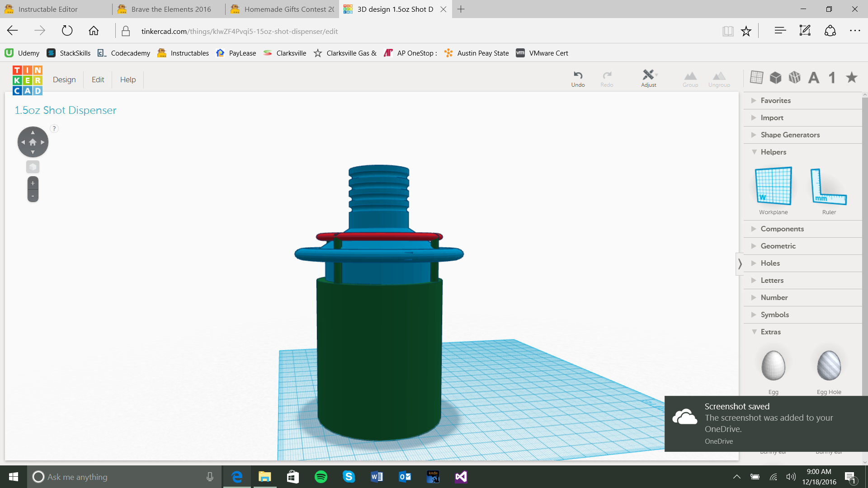Click the star favorites icon in shapes toolbar
868x488 pixels.
[852, 78]
